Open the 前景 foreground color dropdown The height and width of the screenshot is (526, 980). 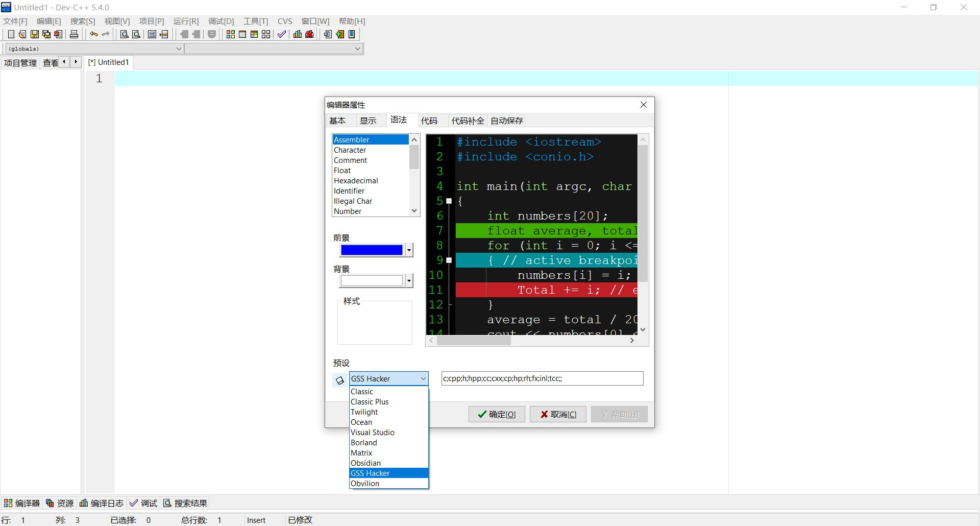click(409, 250)
